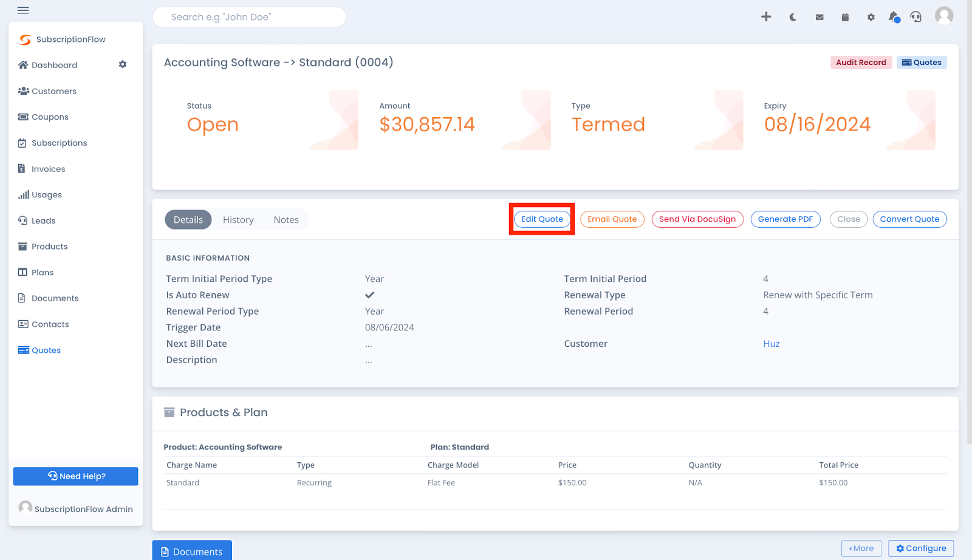
Task: Click the Generate PDF button
Action: 785,219
